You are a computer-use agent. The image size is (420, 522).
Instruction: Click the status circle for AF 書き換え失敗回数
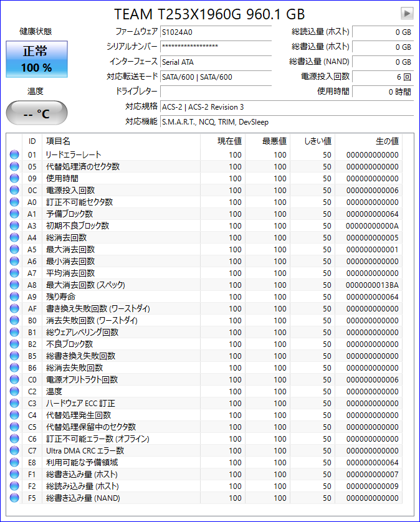coord(14,308)
